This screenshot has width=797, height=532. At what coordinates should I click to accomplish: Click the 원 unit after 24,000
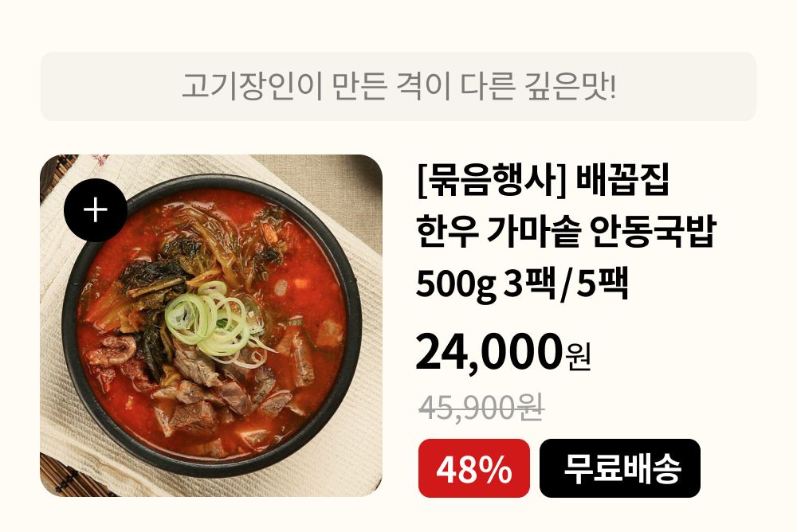pos(577,358)
